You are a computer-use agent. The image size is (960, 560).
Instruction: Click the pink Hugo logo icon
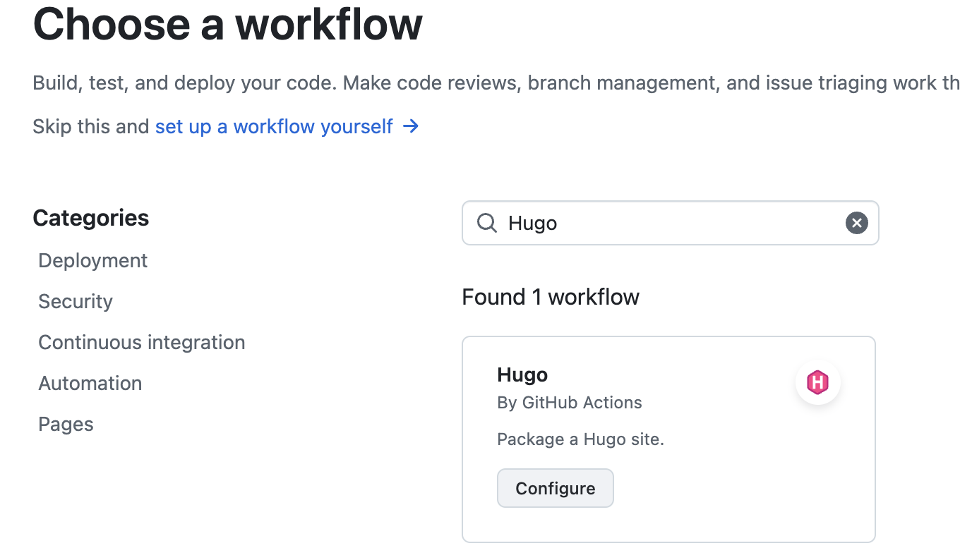coord(817,382)
